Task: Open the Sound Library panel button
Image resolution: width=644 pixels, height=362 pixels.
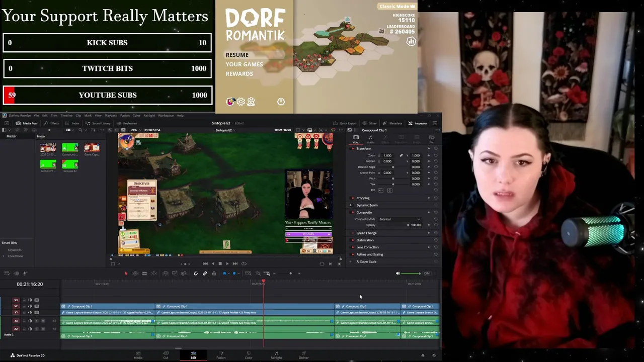Action: click(98, 123)
